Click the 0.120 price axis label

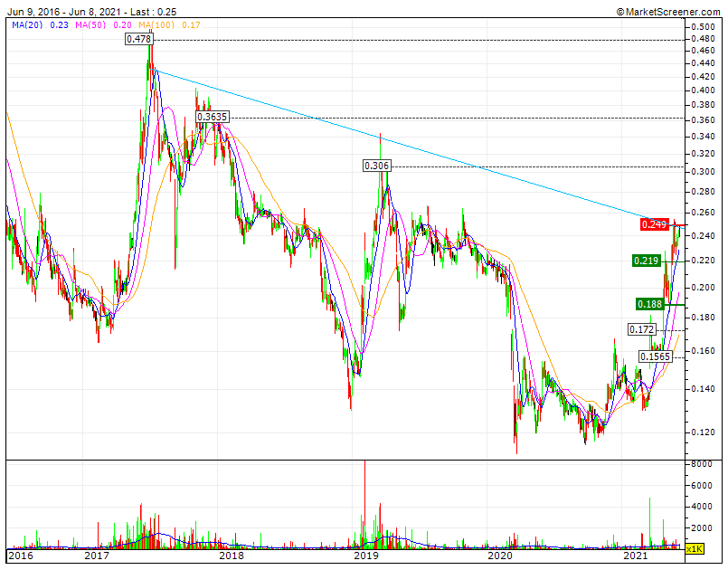[703, 432]
